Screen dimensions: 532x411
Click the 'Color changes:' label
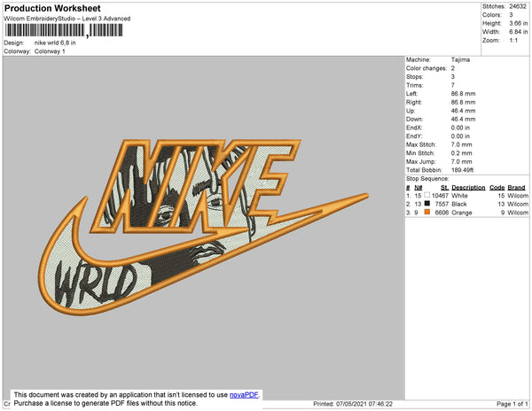426,68
